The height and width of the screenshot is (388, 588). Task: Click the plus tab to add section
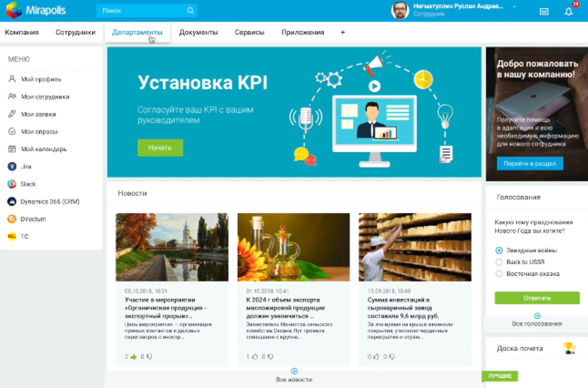(343, 32)
